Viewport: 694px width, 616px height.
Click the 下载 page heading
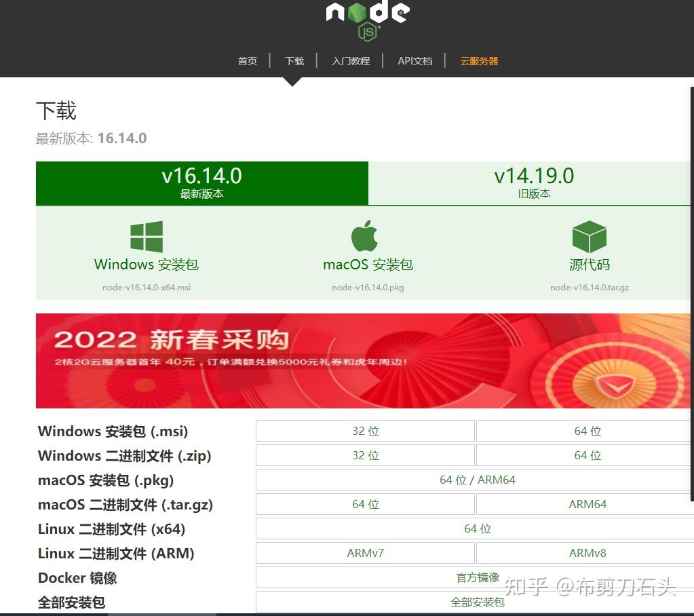tap(56, 110)
